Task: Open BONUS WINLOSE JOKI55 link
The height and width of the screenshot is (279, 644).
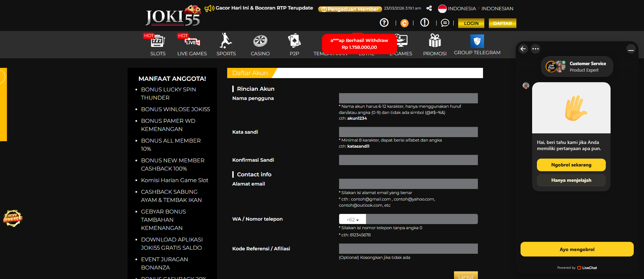Action: coord(176,109)
